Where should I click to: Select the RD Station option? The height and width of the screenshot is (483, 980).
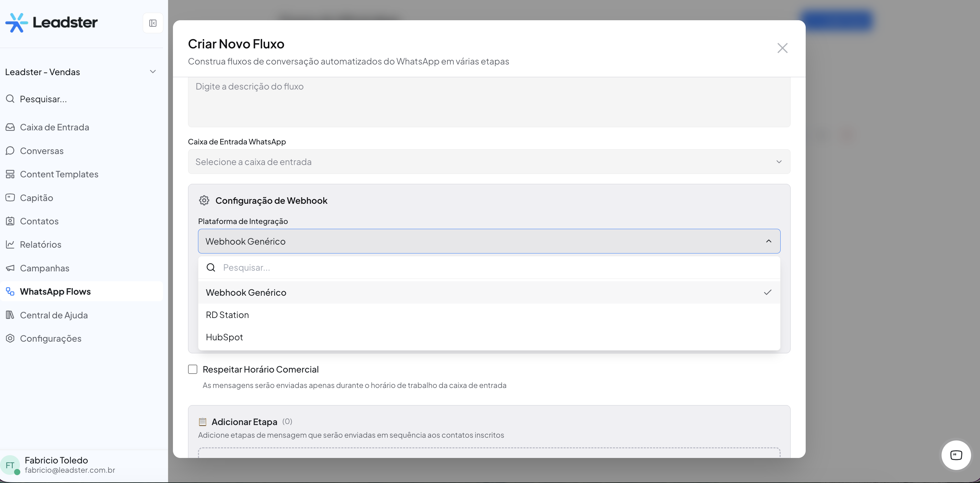coord(227,315)
